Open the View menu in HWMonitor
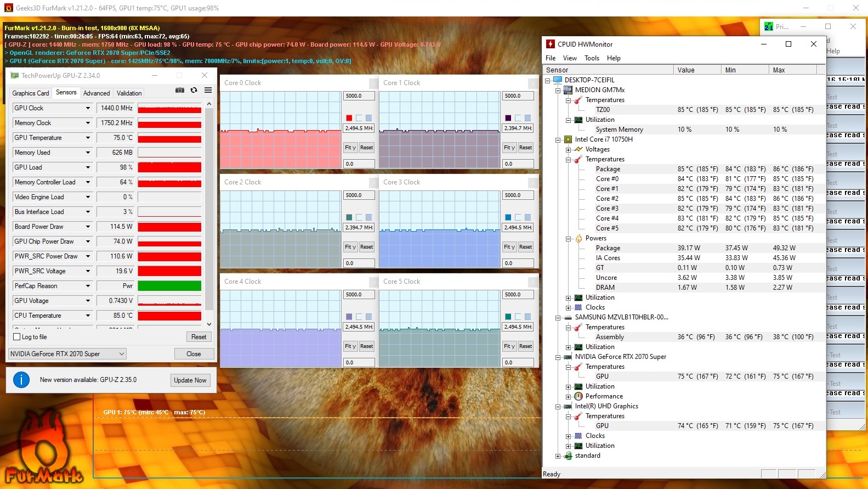The image size is (868, 489). point(570,58)
